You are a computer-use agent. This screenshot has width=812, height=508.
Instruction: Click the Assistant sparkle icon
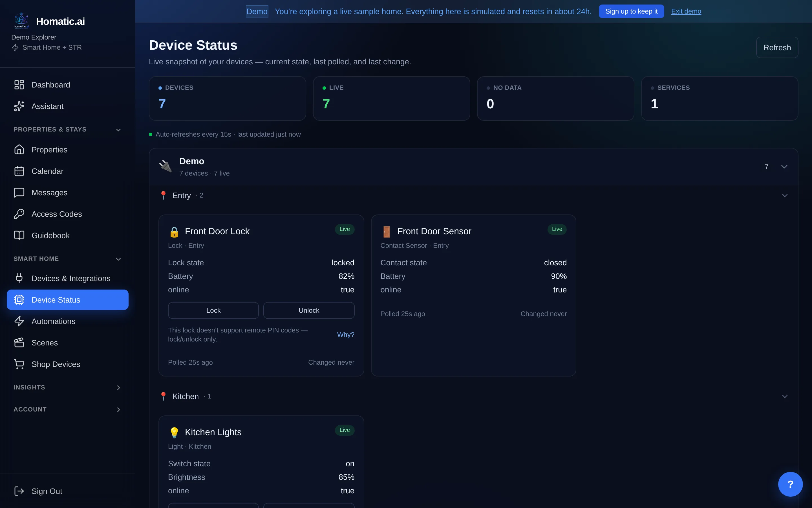(x=19, y=106)
